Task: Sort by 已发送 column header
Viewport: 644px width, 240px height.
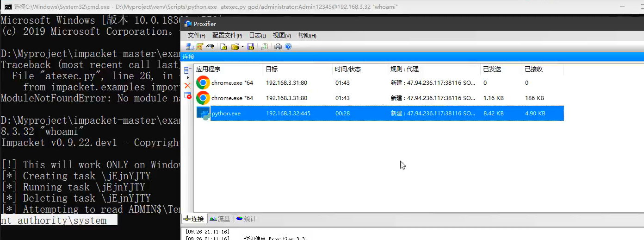Action: point(492,69)
